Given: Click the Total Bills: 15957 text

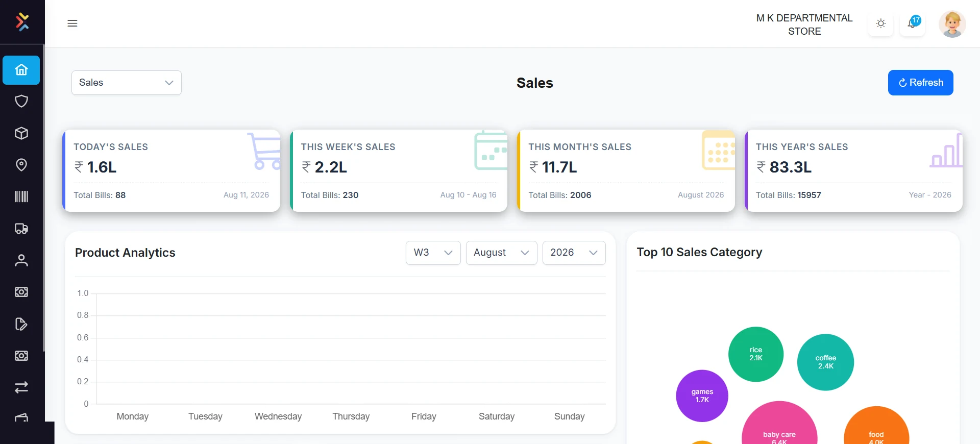Looking at the screenshot, I should (789, 195).
